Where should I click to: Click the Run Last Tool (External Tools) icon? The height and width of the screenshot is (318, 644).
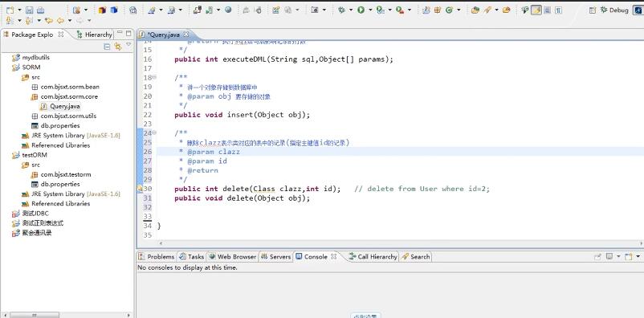coord(400,10)
